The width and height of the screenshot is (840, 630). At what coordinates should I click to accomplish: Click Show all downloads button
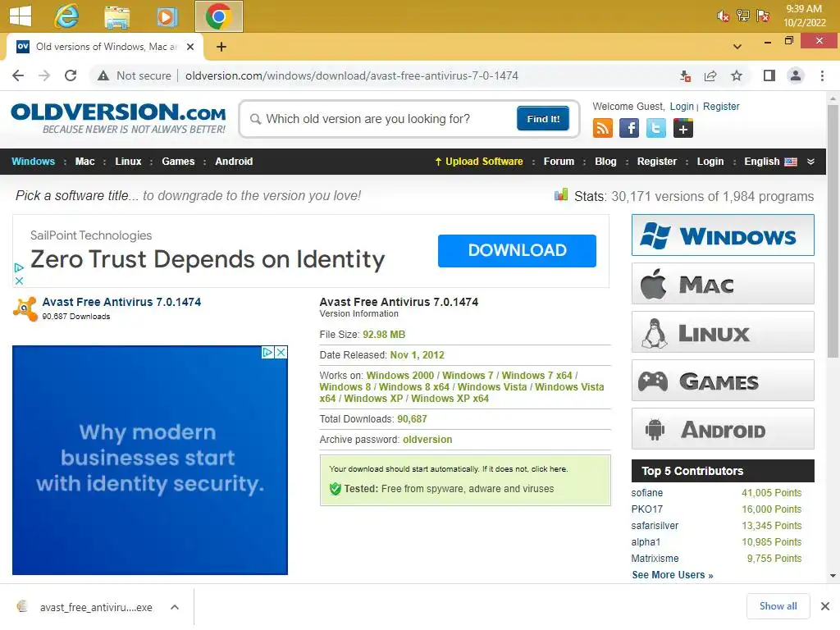coord(778,606)
